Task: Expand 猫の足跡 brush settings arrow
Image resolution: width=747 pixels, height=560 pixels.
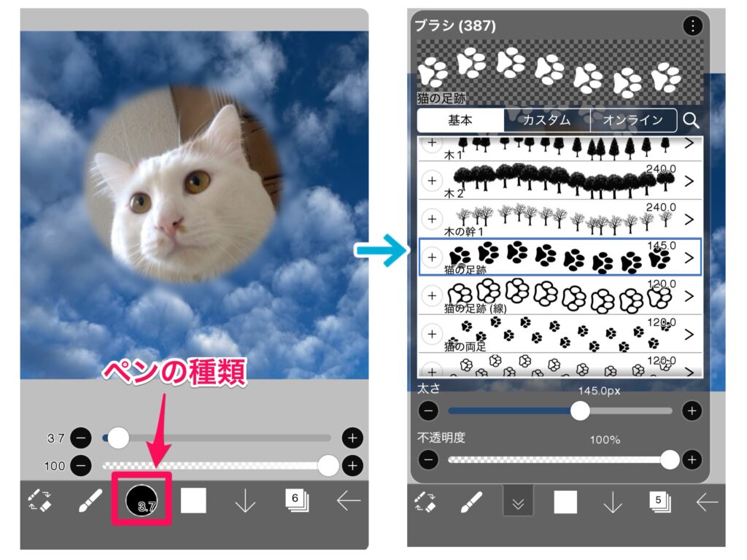Action: pyautogui.click(x=689, y=257)
